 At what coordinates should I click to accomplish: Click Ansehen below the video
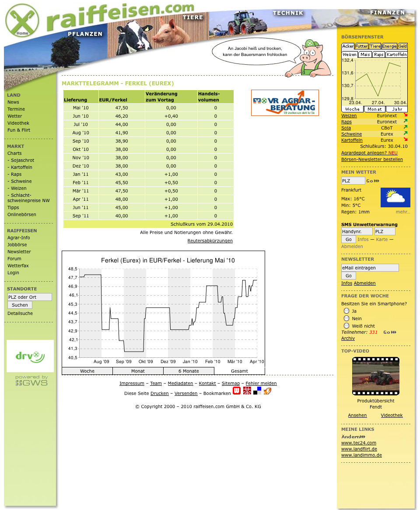[357, 416]
